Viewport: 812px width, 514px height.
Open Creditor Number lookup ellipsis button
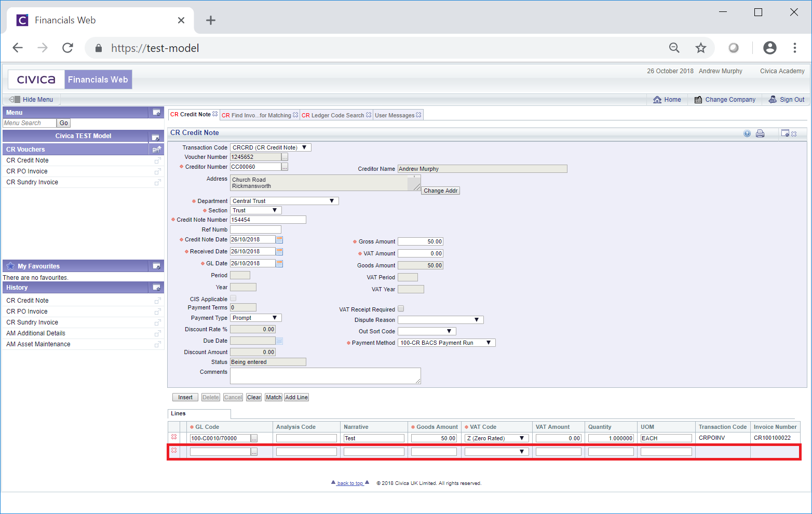pos(285,167)
